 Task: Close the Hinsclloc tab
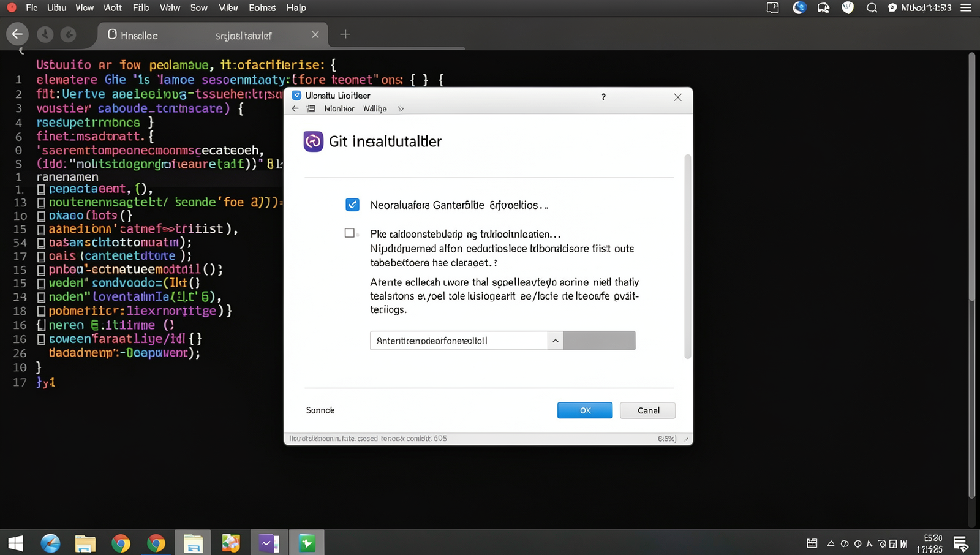point(315,35)
